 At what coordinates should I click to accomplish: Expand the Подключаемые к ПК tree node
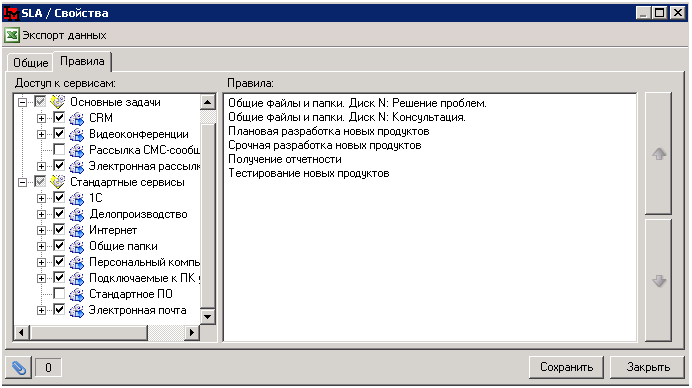pos(41,278)
